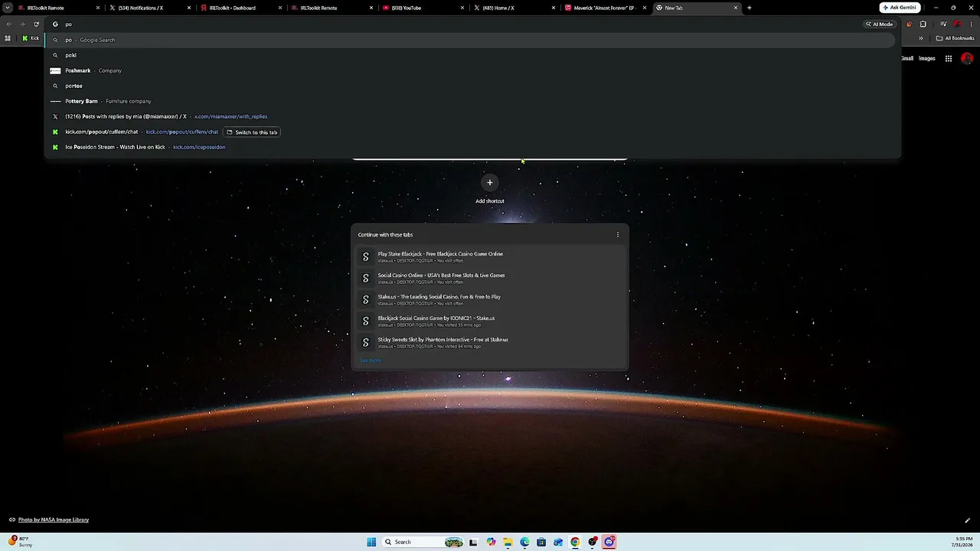Open the Chrome three-dot menu
Screen dimensions: 980x551
coord(971,24)
